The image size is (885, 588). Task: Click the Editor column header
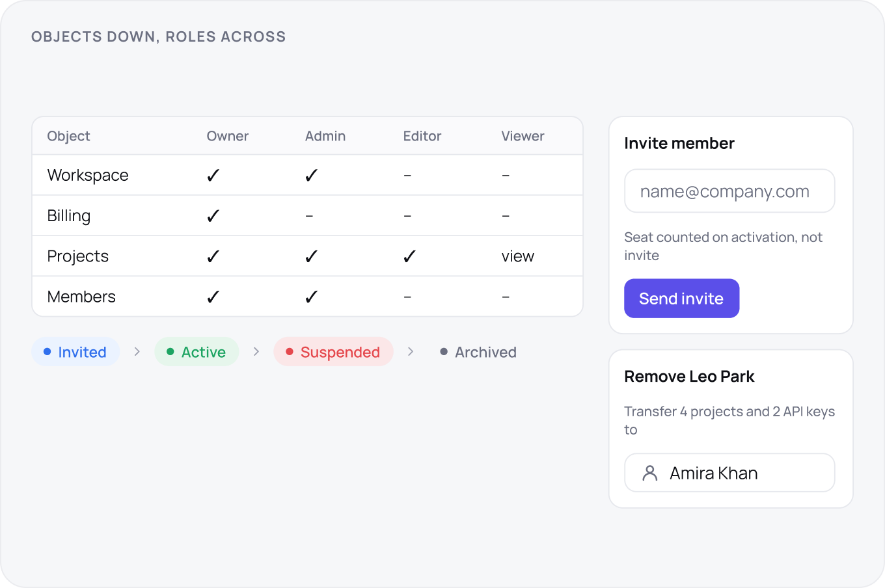click(422, 136)
